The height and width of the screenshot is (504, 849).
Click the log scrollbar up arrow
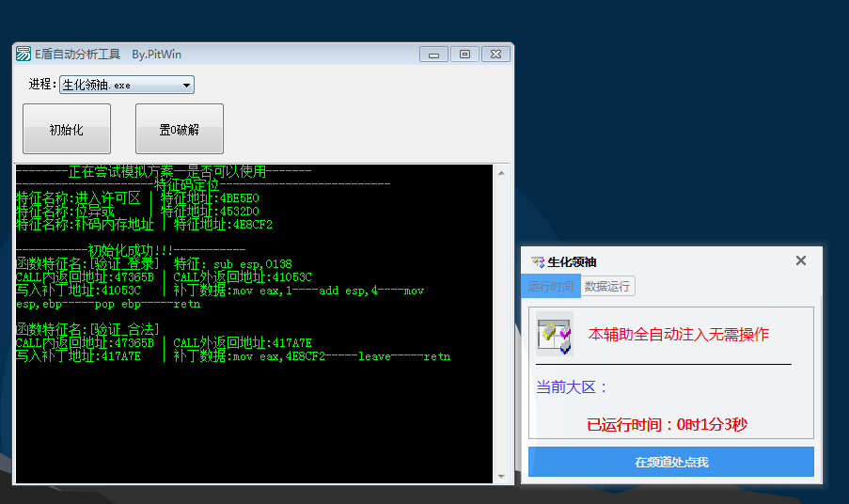coord(501,173)
